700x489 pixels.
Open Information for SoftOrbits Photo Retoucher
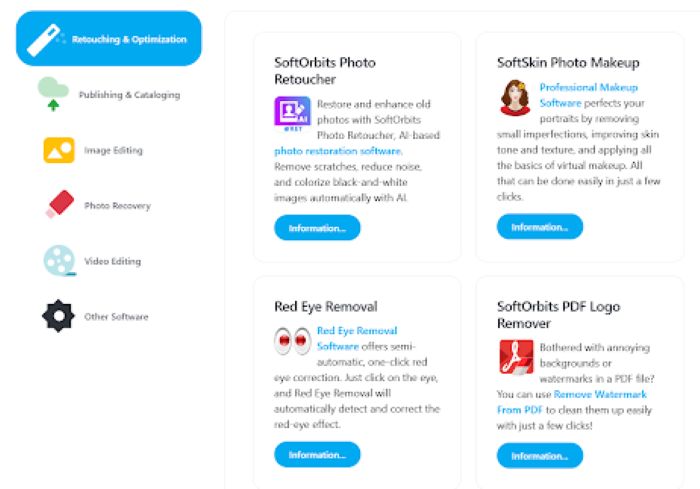[317, 228]
